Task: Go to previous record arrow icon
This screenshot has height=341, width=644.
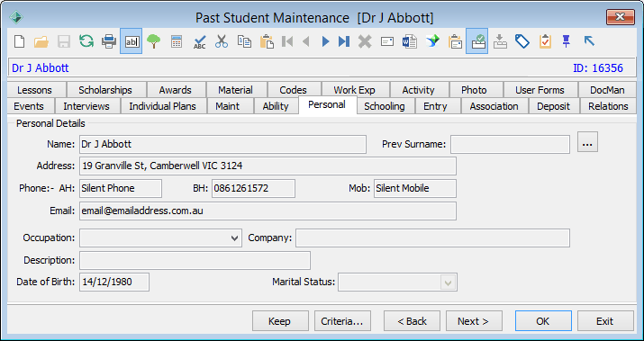Action: [x=305, y=41]
